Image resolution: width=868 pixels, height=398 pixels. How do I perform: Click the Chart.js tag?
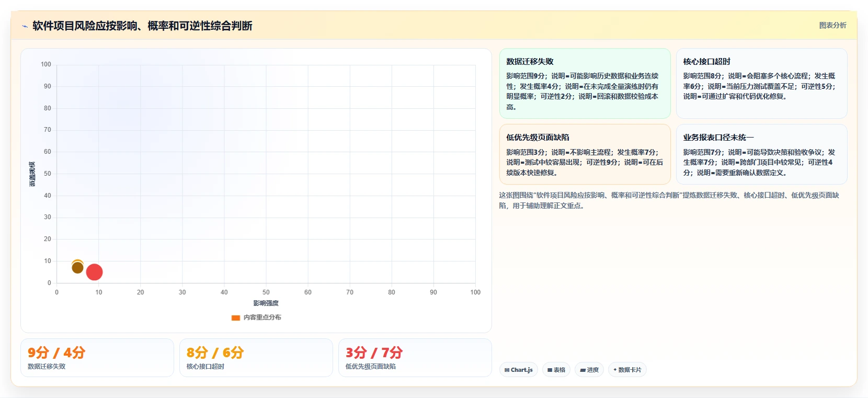click(518, 370)
